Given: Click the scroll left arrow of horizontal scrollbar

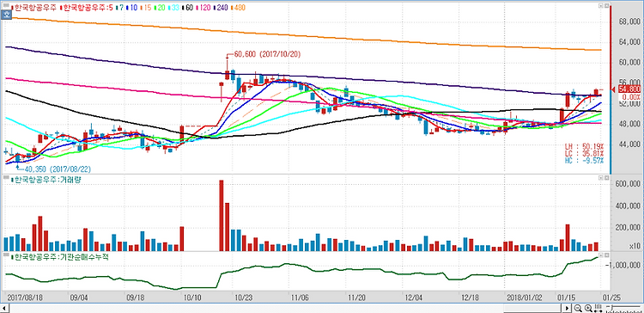Looking at the screenshot, I should (5, 308).
